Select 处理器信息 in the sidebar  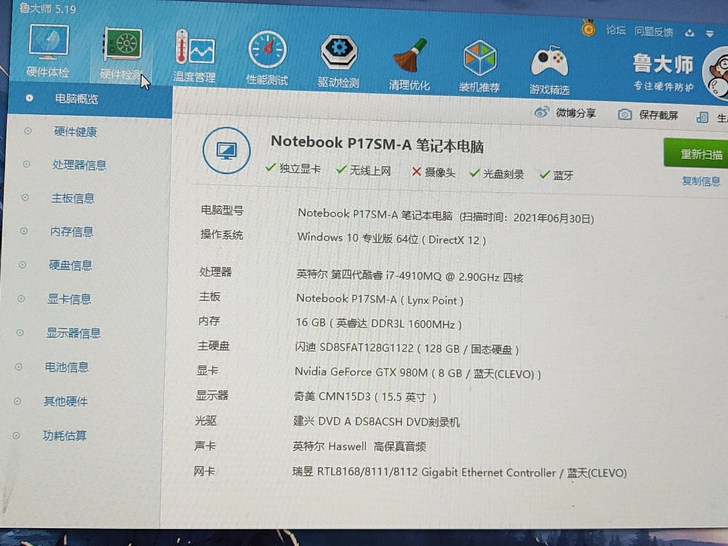(79, 165)
